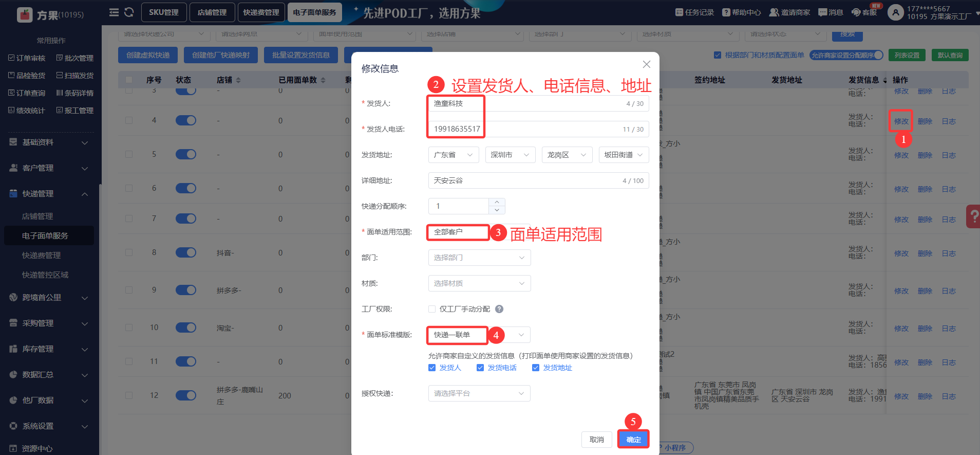
Task: Open the 广东省 province dropdown
Action: pos(454,155)
